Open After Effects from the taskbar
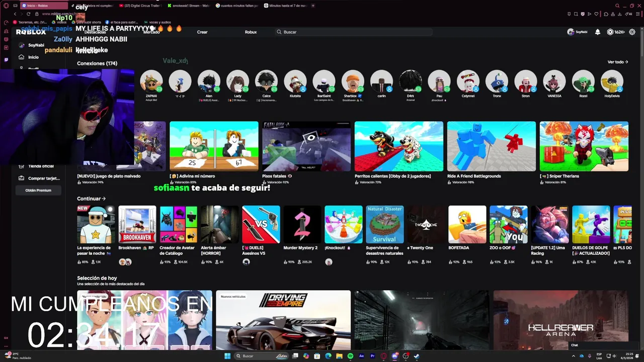The width and height of the screenshot is (644, 362). [361, 356]
